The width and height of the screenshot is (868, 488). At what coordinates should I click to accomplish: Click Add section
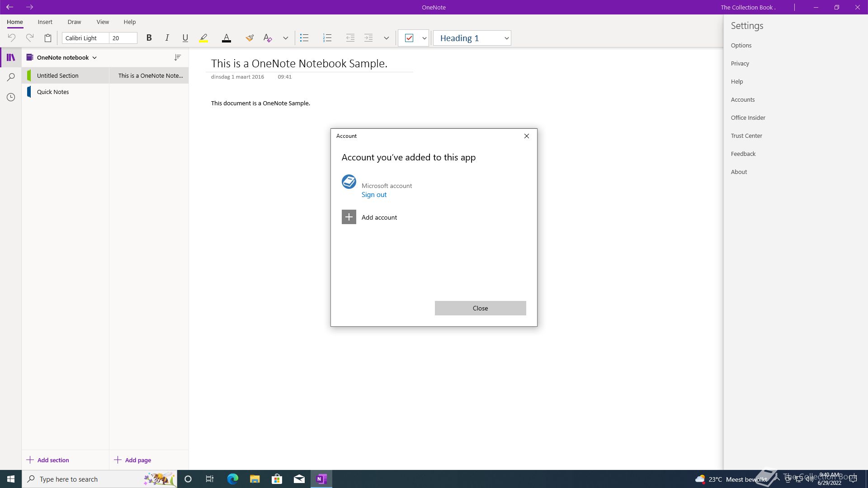pyautogui.click(x=48, y=460)
